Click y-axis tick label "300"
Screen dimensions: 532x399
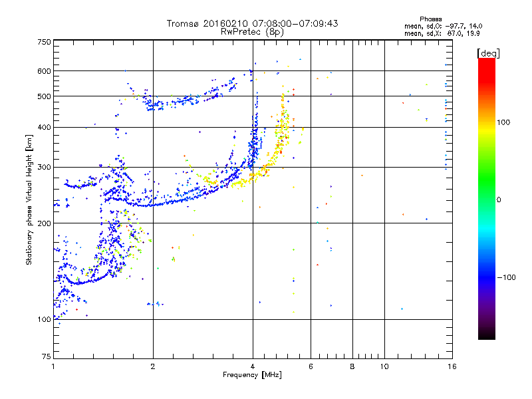click(x=45, y=167)
